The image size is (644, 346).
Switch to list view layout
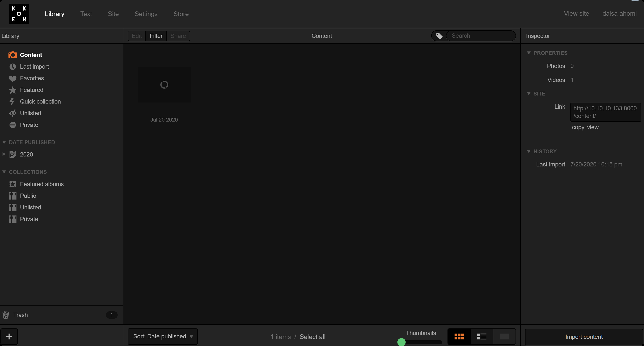click(481, 336)
